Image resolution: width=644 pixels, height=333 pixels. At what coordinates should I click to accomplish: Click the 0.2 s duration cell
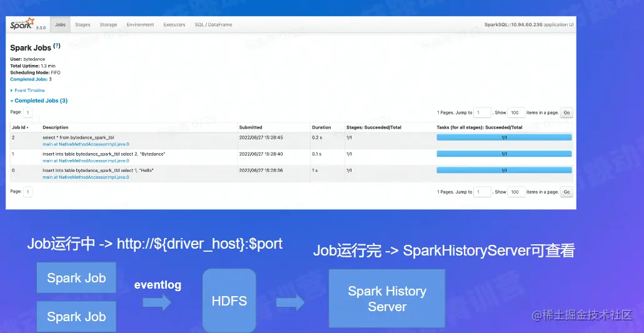pos(316,137)
